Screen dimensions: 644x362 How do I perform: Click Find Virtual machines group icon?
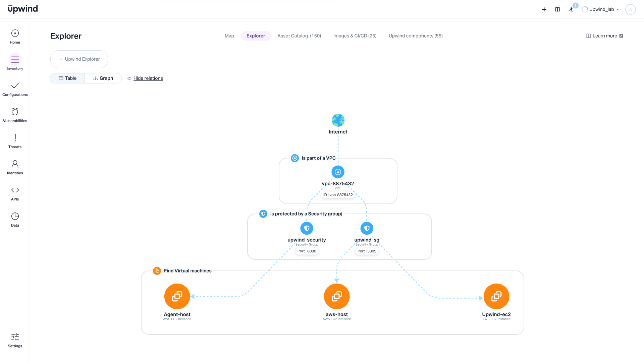[157, 271]
